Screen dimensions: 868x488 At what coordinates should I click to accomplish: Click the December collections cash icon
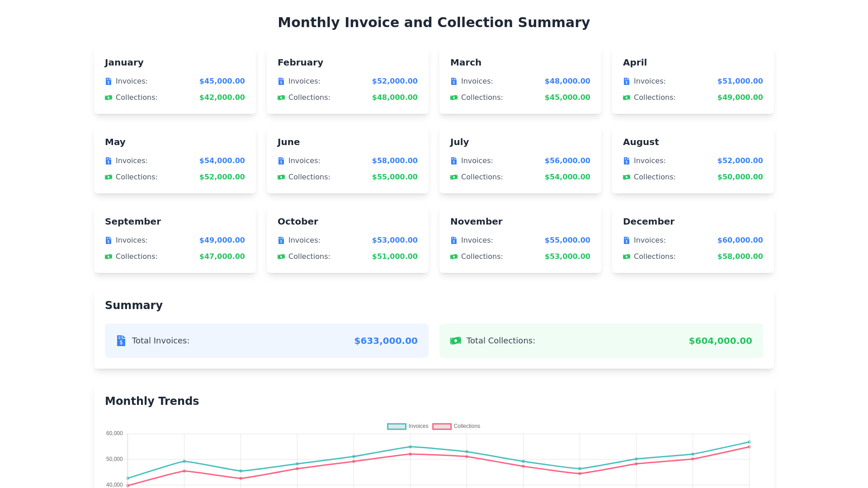626,257
